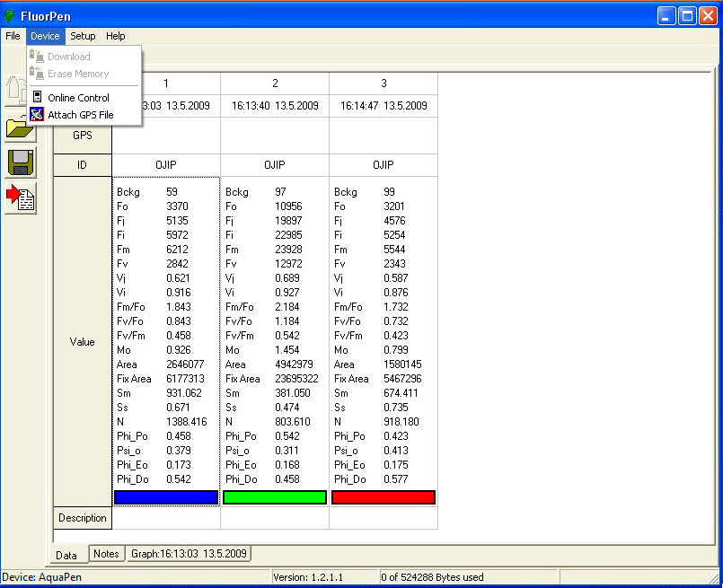Click column header 1
This screenshot has width=723, height=588.
pyautogui.click(x=166, y=83)
